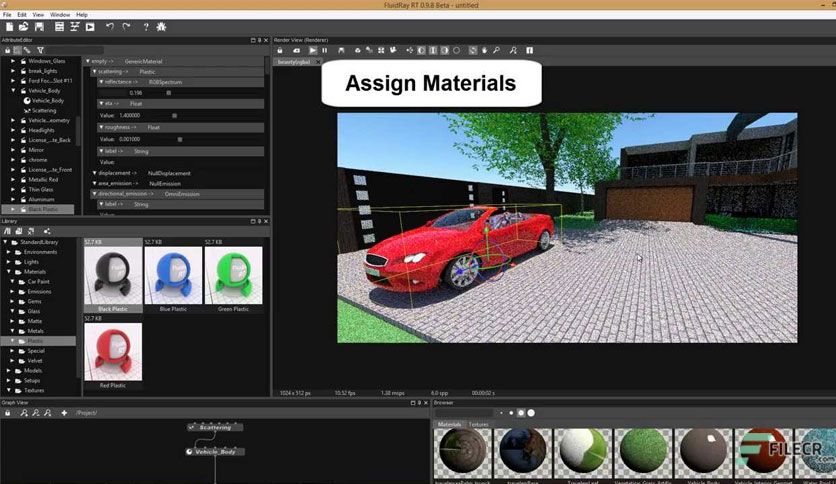Viewport: 836px width, 484px height.
Task: Click the Save icon in main toolbar
Action: pos(39,27)
